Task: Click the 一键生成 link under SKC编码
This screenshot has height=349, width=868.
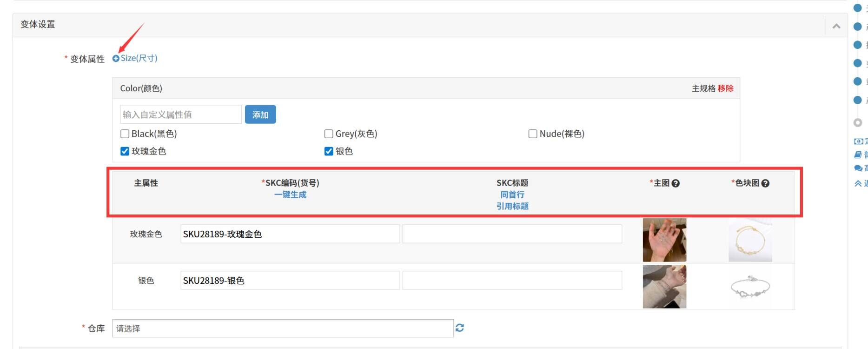Action: (290, 195)
